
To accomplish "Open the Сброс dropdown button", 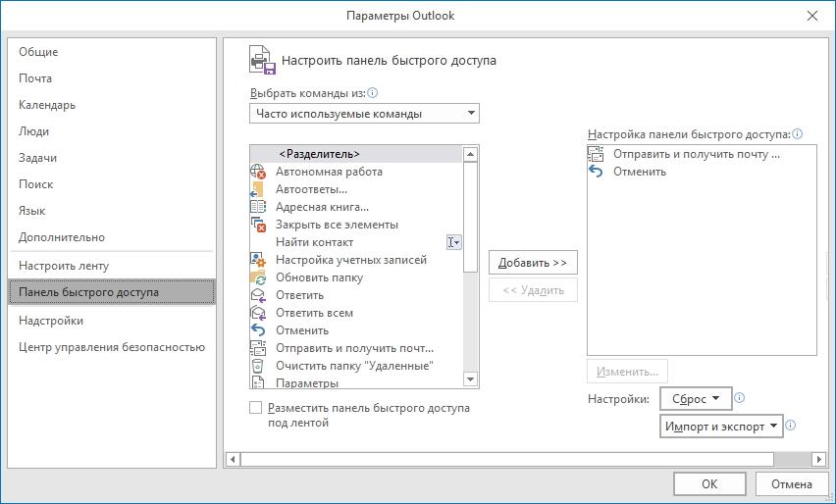I will coord(696,398).
